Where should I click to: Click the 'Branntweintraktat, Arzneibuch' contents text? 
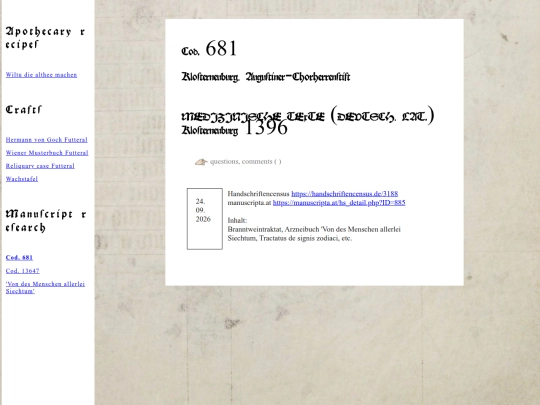click(314, 234)
